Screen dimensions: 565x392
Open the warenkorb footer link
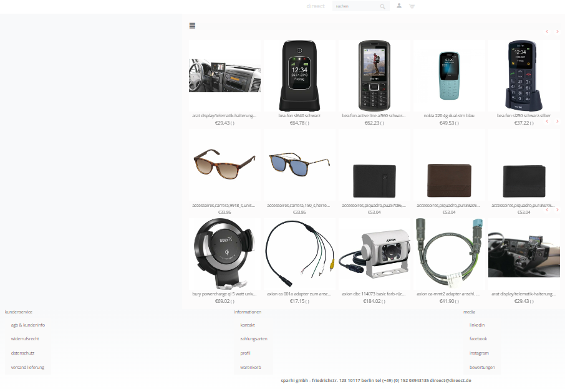(251, 368)
